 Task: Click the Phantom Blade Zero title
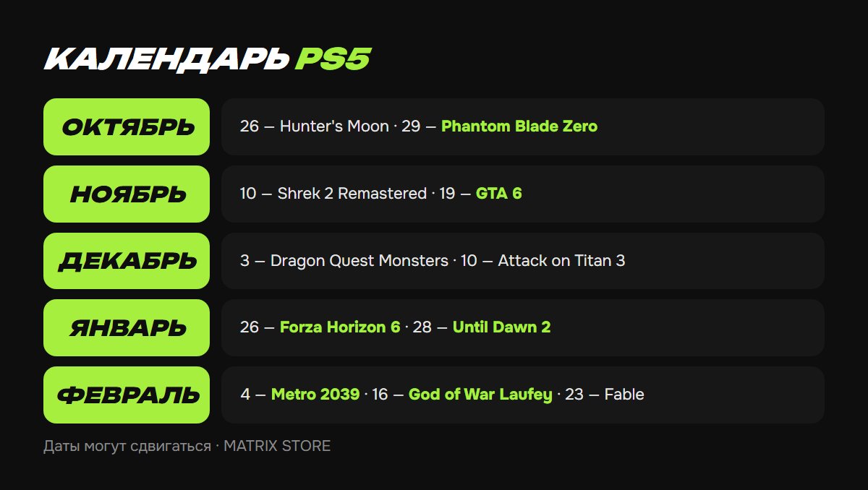(x=519, y=126)
